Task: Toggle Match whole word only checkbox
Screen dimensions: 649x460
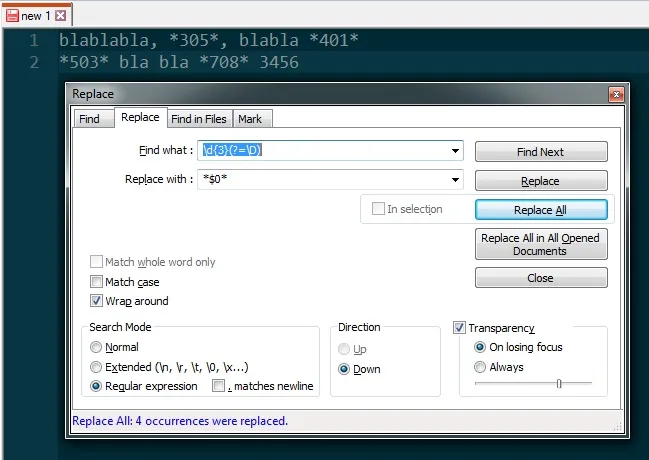Action: 96,262
